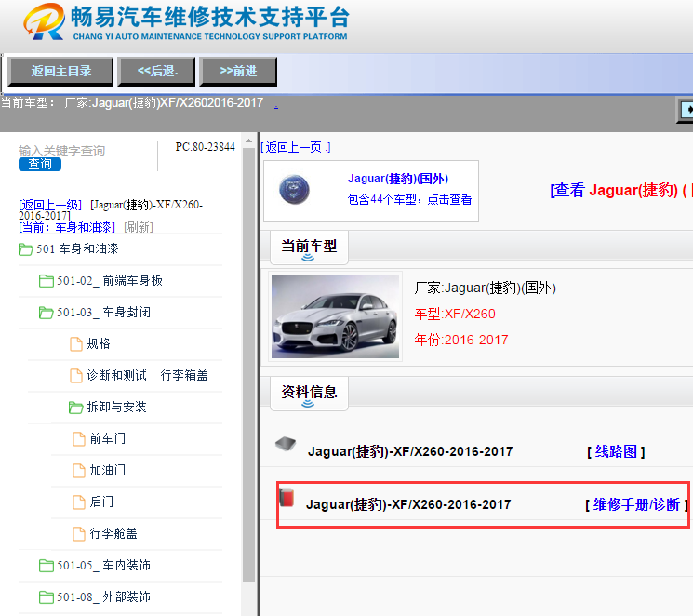Image resolution: width=693 pixels, height=616 pixels.
Task: Click 车型:XF/X260 red text
Action: pyautogui.click(x=455, y=314)
